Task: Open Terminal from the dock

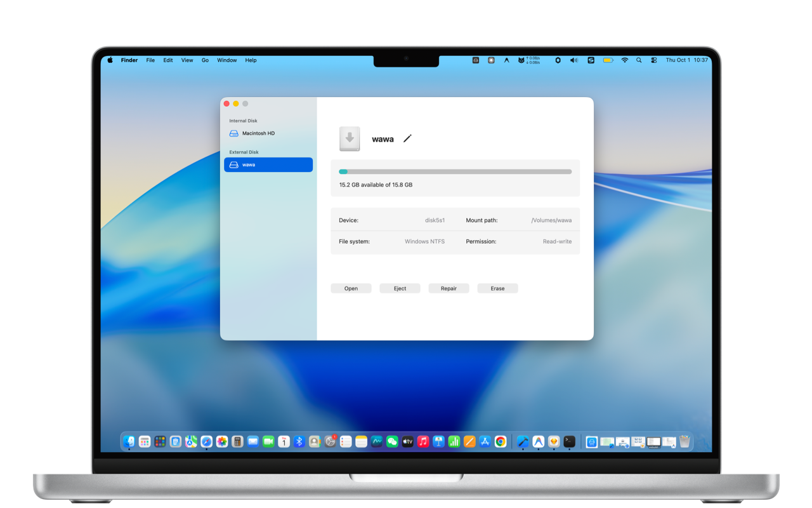Action: [x=570, y=442]
